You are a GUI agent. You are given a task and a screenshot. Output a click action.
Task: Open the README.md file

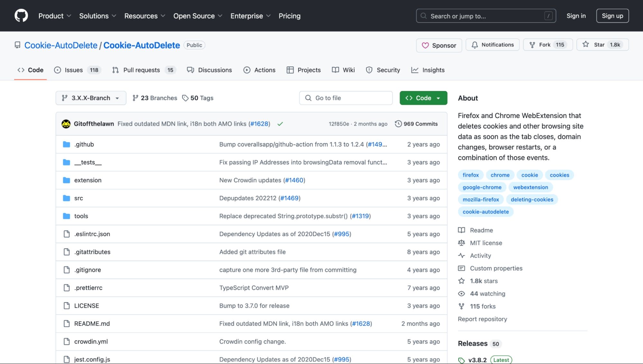[92, 323]
